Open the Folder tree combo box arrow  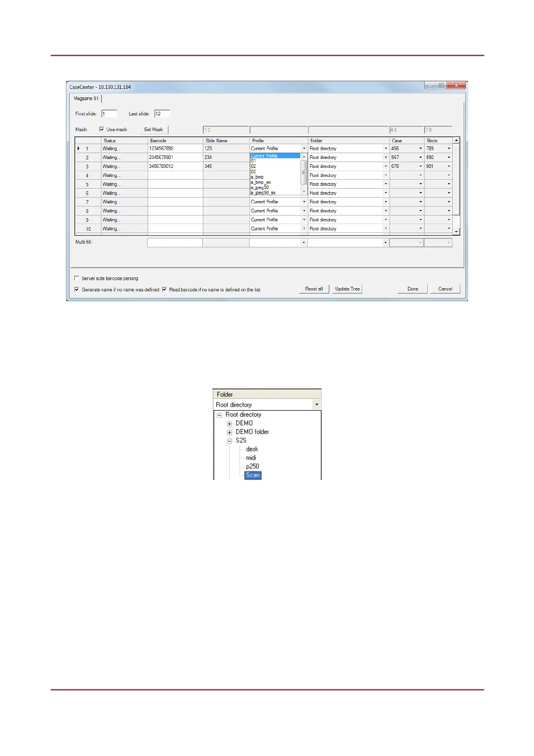316,404
